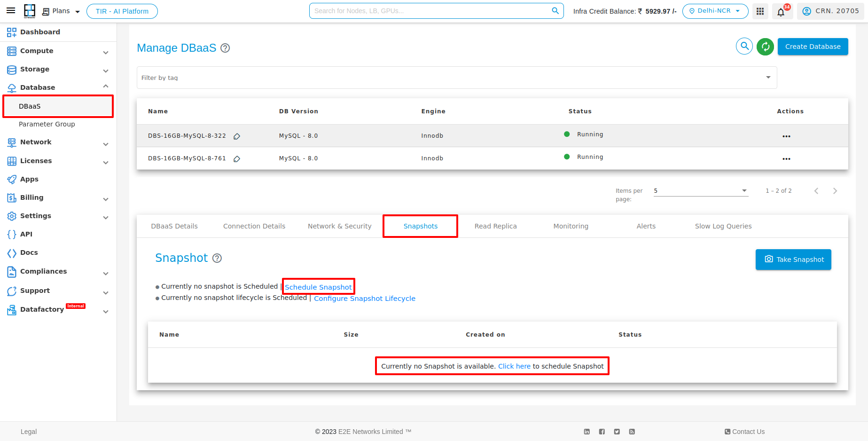
Task: Click the round search icon near Create Database
Action: (744, 47)
